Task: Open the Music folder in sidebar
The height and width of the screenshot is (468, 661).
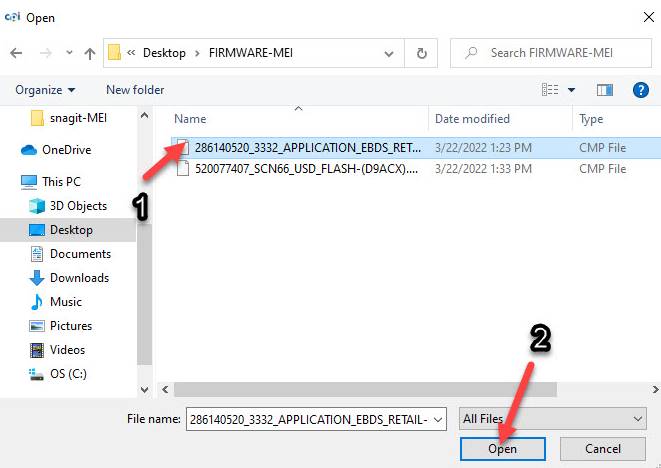Action: [x=66, y=302]
